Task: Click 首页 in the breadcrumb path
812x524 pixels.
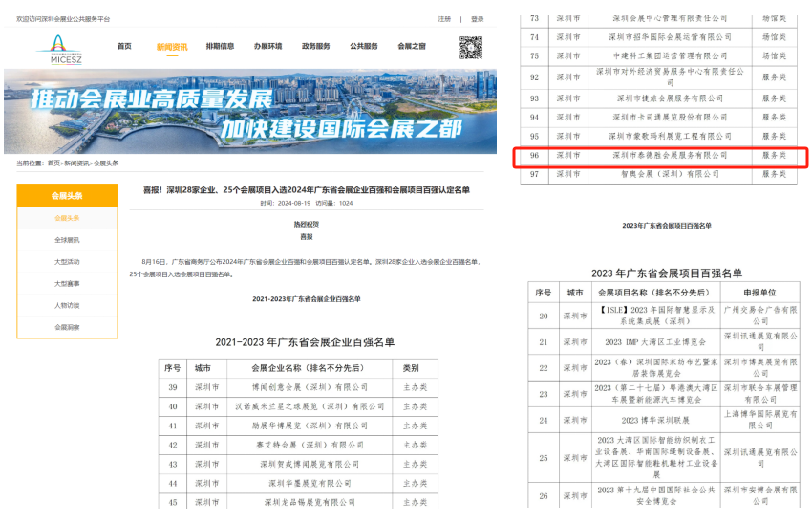Action: 53,164
